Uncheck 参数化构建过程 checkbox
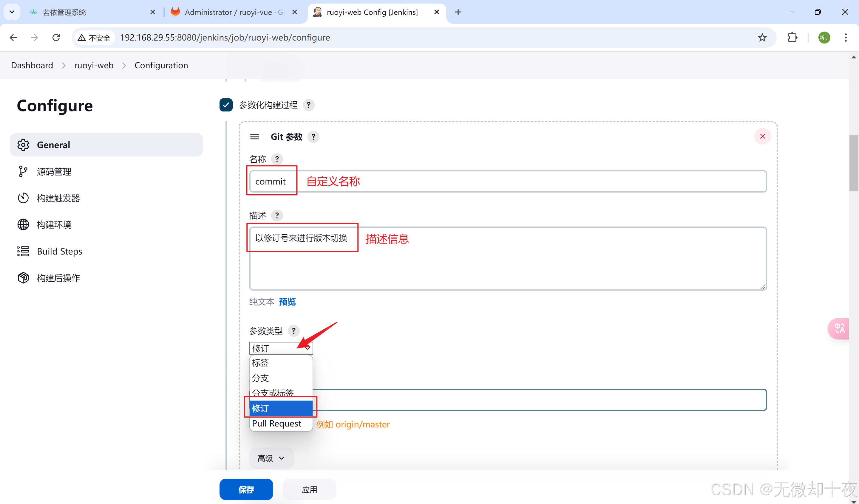 226,105
